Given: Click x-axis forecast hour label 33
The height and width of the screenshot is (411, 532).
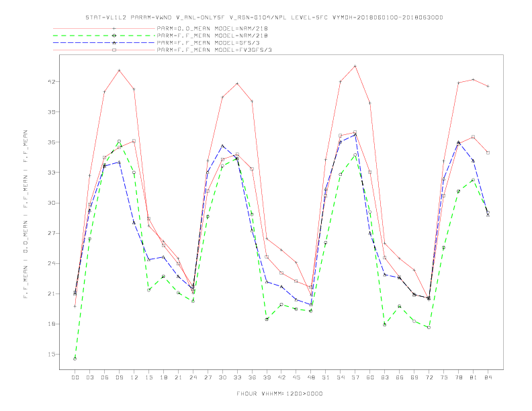Looking at the screenshot, I should (237, 377).
